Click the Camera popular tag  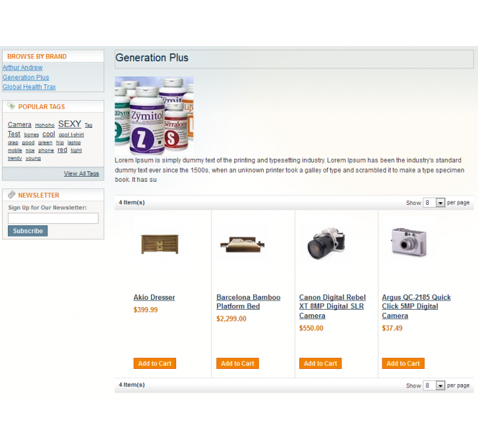click(x=20, y=125)
